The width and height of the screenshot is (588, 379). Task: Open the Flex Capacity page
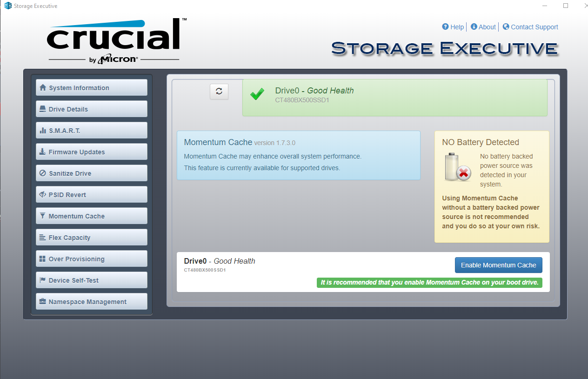92,237
